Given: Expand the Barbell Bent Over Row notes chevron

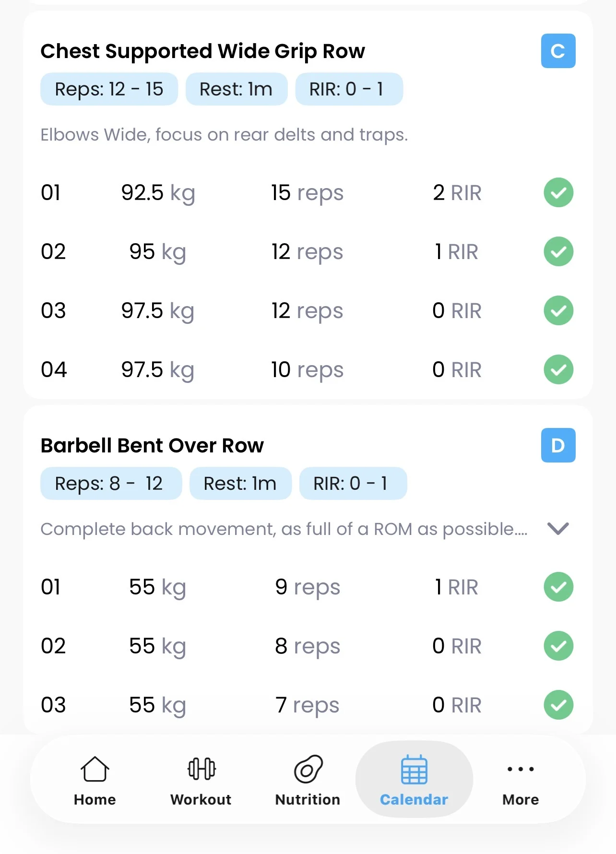Looking at the screenshot, I should (558, 529).
